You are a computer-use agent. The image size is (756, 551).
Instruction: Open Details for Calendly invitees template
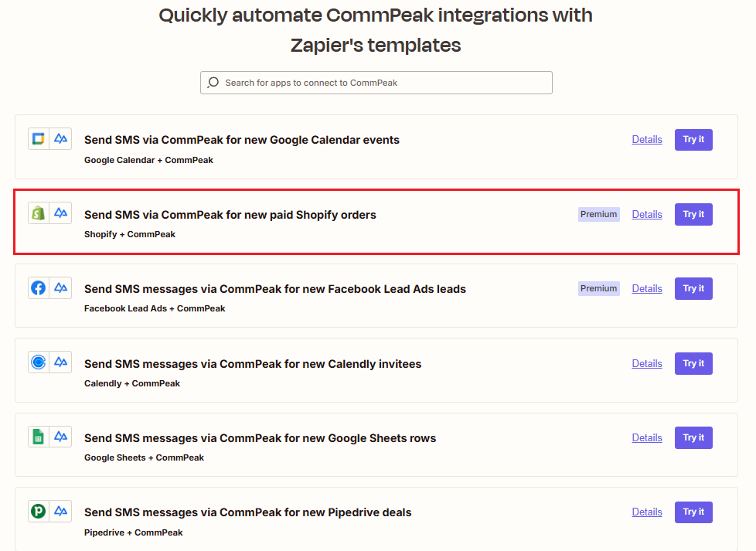pos(647,363)
